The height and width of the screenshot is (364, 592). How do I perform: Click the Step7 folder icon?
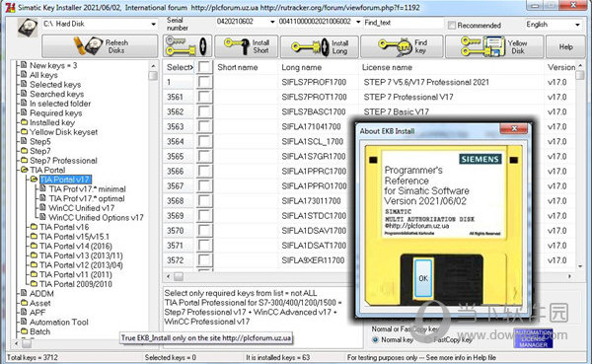24,151
